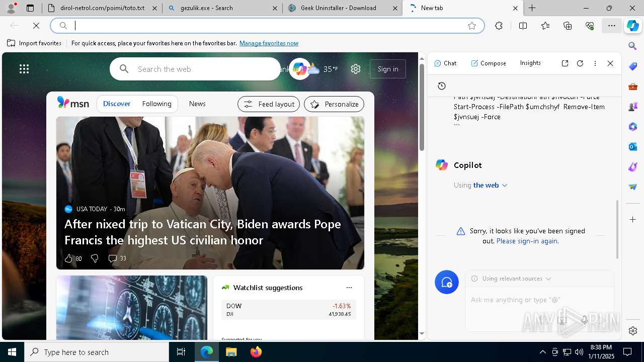Open the sidebar Microsoft 365 icon
Screen dimensions: 644x362
pos(633,127)
